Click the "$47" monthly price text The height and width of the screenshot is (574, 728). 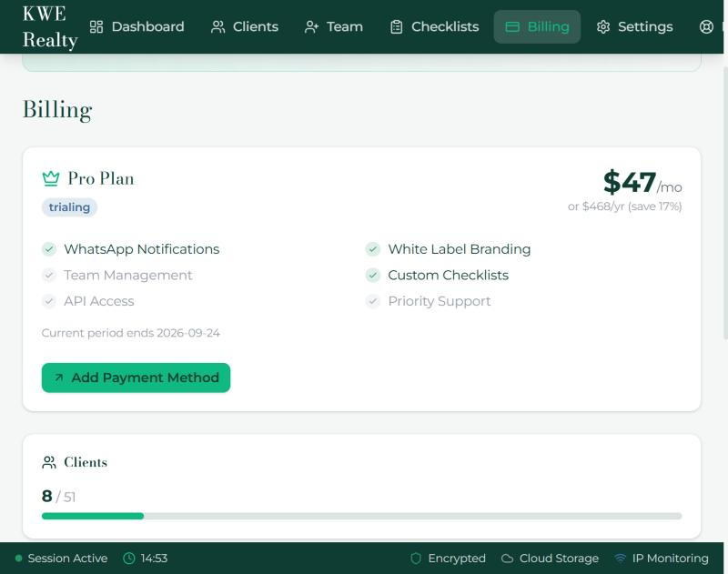(x=629, y=182)
